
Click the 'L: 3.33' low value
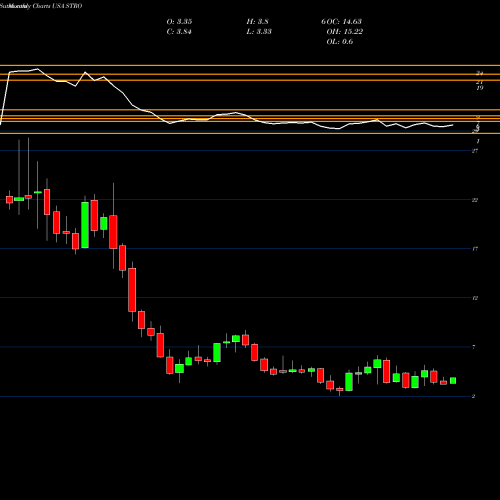pyautogui.click(x=259, y=31)
